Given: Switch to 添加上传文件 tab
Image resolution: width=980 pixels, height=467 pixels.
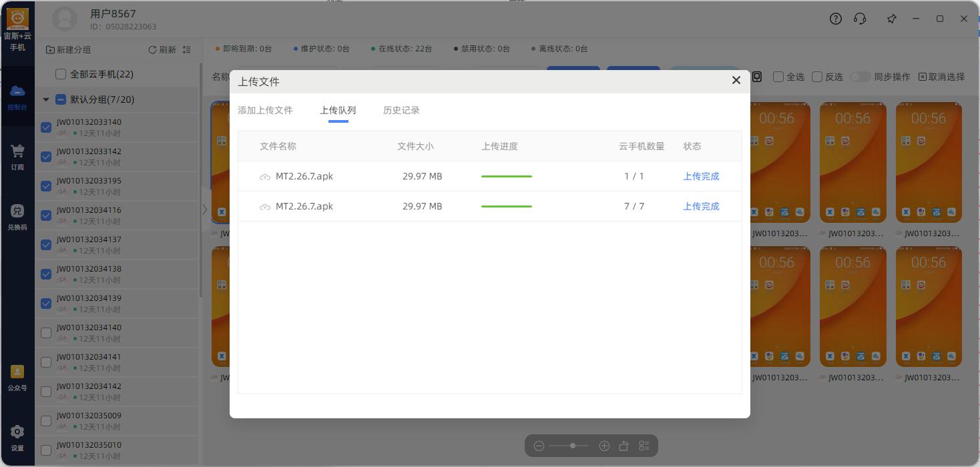Looking at the screenshot, I should tap(265, 110).
